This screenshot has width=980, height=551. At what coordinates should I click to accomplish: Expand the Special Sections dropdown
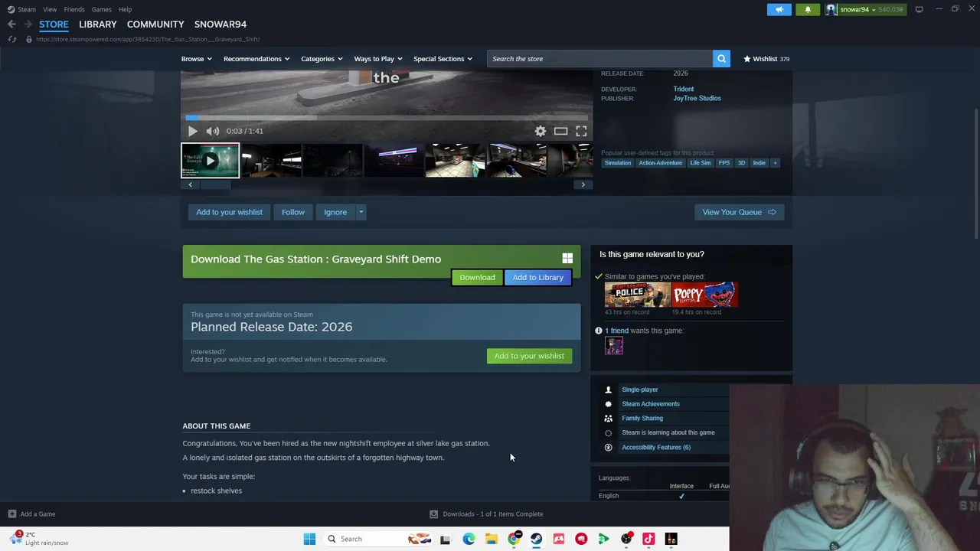click(443, 59)
